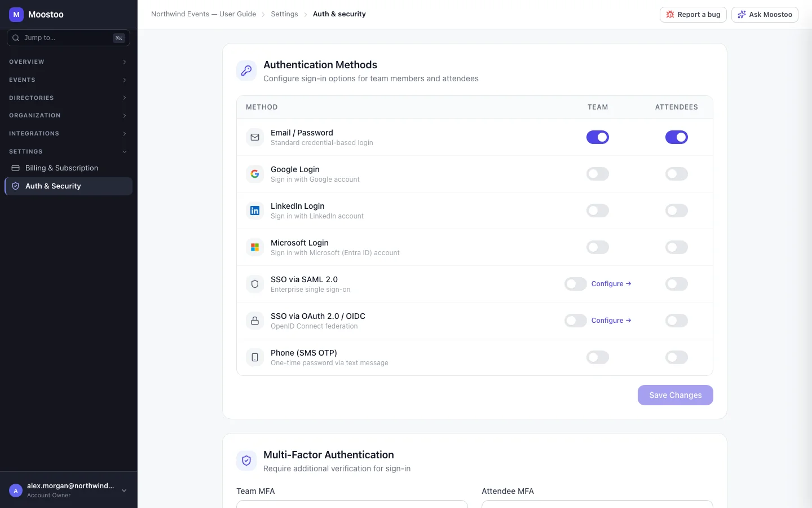Click the Billing & Subscription card icon
This screenshot has height=508, width=812.
(16, 168)
